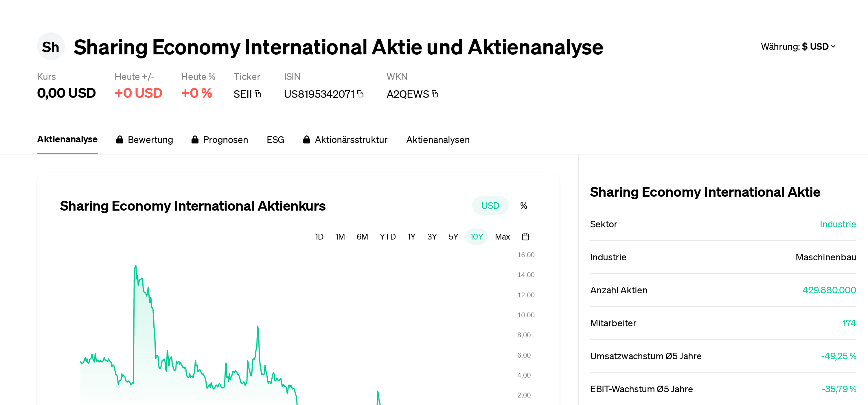Viewport: 868px width, 405px height.
Task: Click the Sh company logo avatar
Action: click(x=51, y=47)
